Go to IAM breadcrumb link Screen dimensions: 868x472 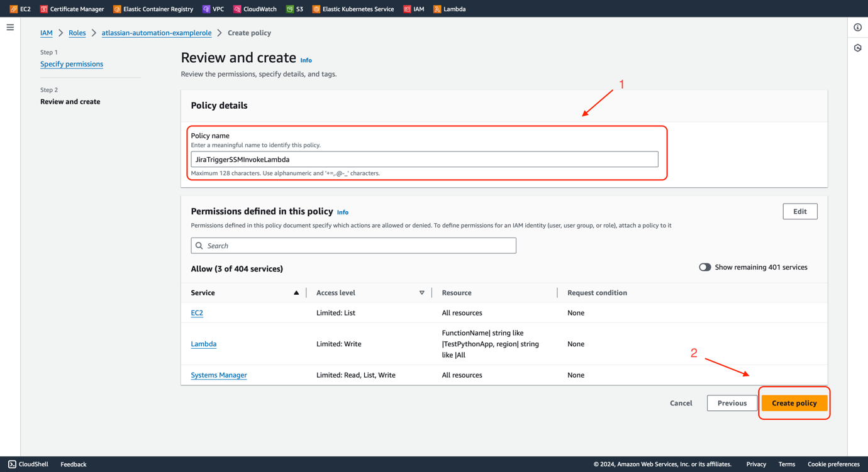click(47, 33)
